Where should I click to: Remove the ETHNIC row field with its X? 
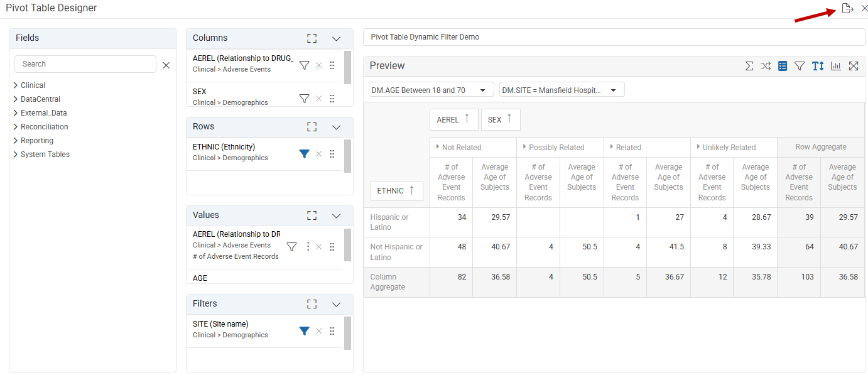pos(318,154)
